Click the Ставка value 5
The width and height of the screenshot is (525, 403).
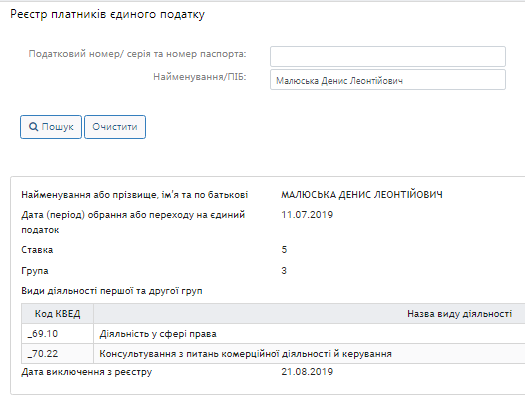coord(284,250)
